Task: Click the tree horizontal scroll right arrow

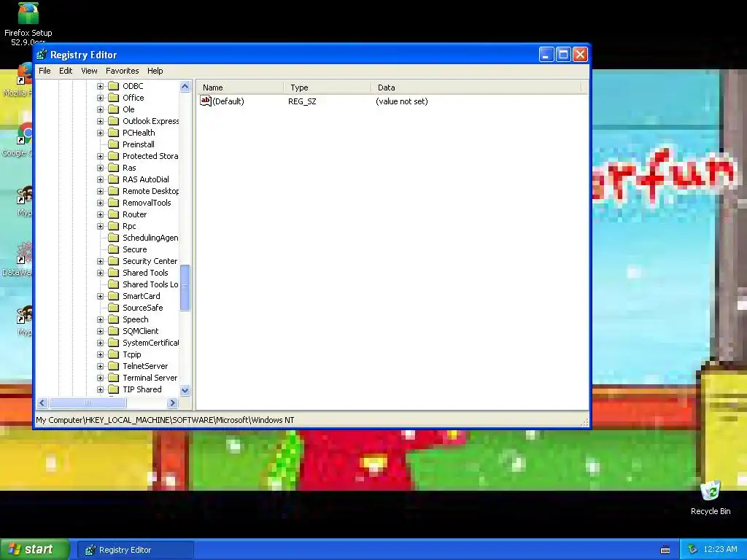Action: 172,402
